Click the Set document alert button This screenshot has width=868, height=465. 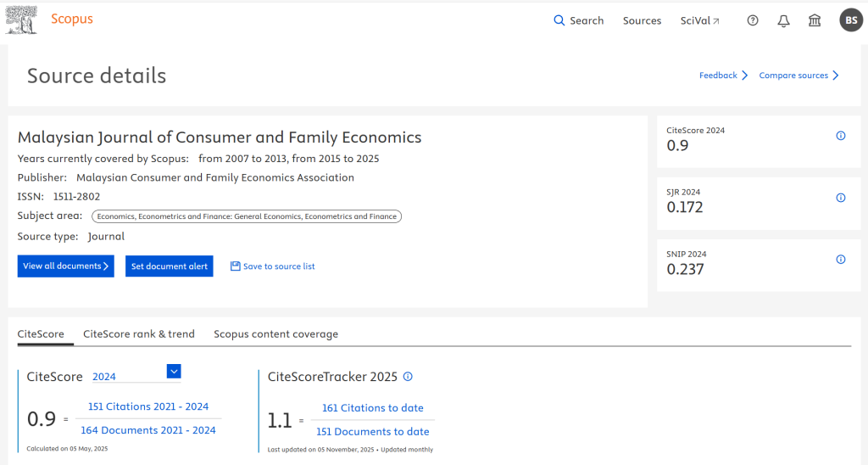[x=170, y=266]
